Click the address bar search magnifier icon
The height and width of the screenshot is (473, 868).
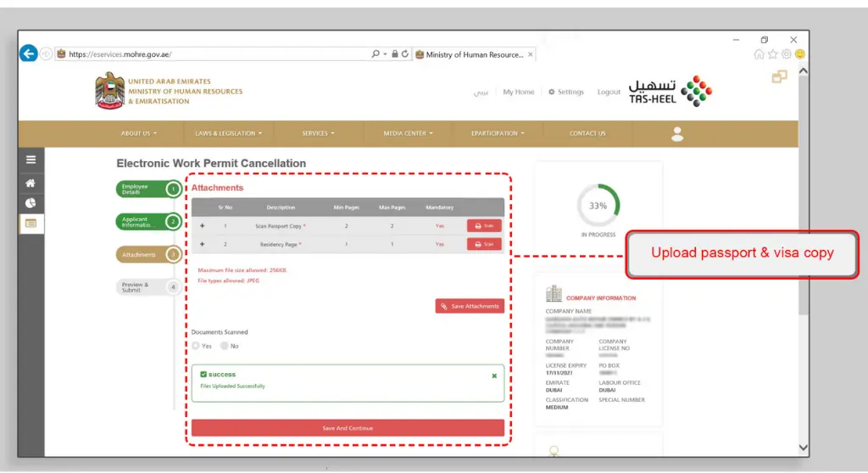pyautogui.click(x=376, y=53)
